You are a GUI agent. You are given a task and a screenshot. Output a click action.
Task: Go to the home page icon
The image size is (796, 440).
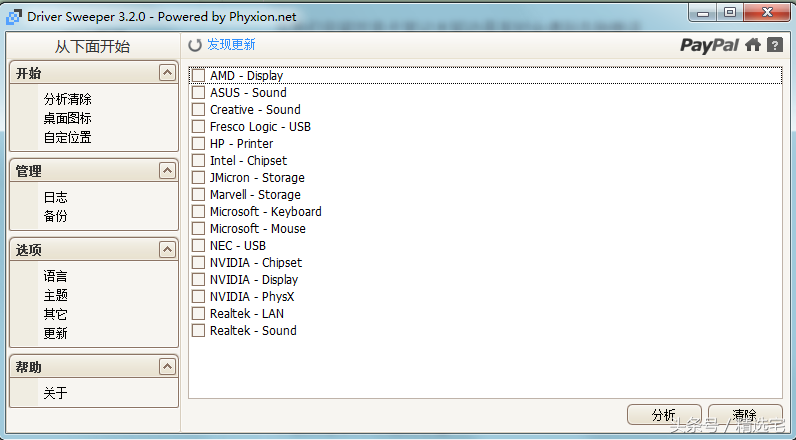pos(753,45)
